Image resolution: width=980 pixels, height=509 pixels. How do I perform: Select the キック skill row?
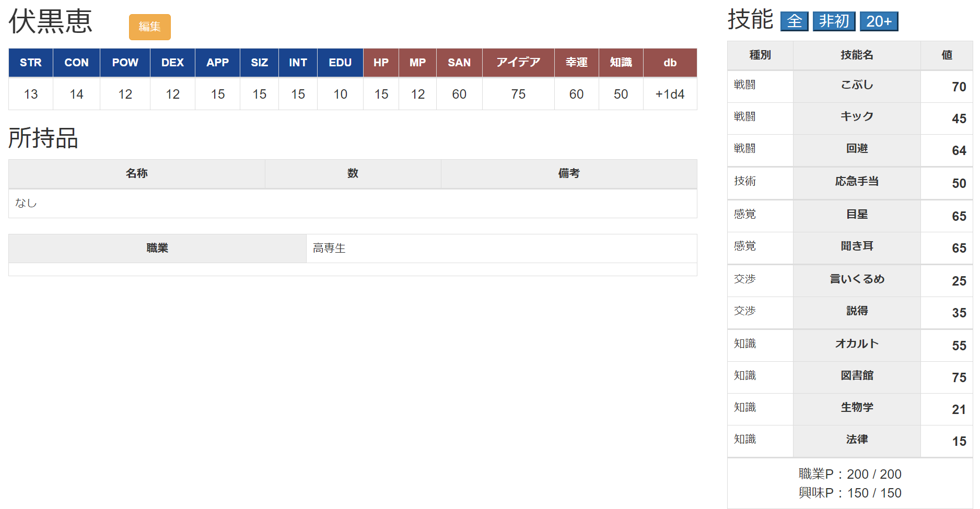click(850, 119)
